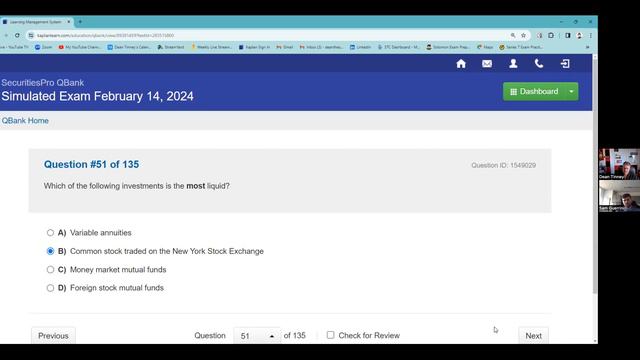640x360 pixels.
Task: Open the STC Dashboard bookmark
Action: (398, 47)
